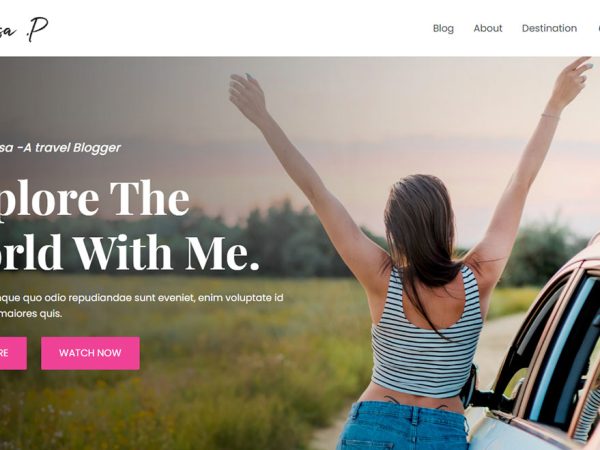Click the handwritten signature logo
This screenshot has height=450, width=600.
(24, 29)
